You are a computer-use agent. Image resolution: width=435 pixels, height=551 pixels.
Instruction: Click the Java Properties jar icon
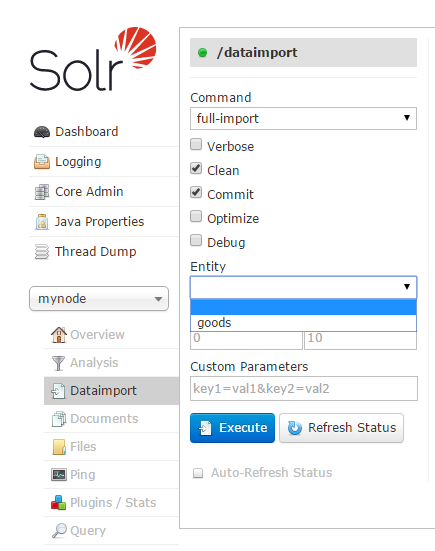coord(42,222)
